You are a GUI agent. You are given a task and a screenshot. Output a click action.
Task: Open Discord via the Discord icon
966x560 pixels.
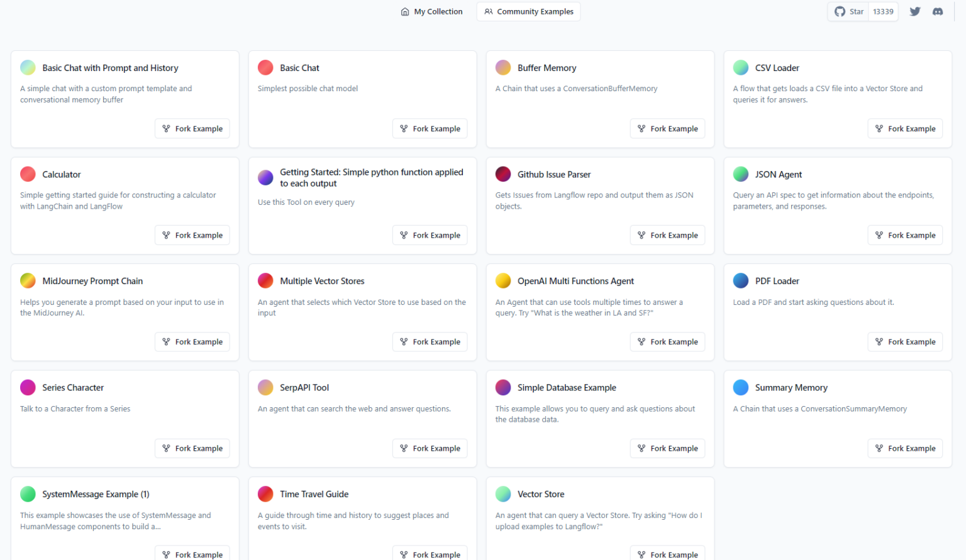coord(938,11)
